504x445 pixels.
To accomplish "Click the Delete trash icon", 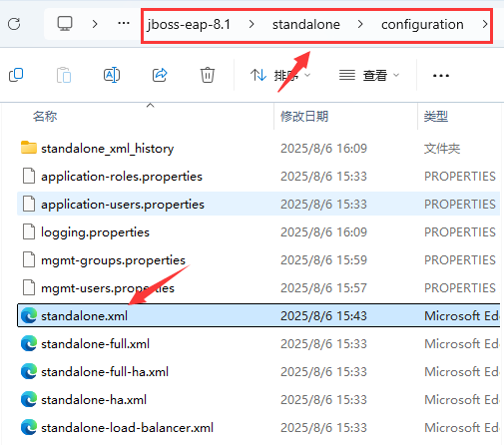I will point(208,75).
